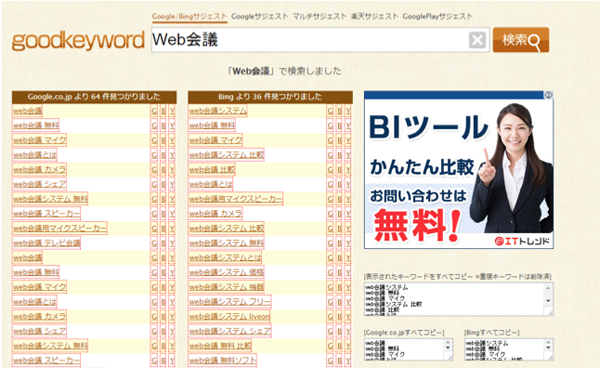Viewport: 600px width, 368px height.
Task: Open Bing-column keyword link web会議 無料 比較
Action: (x=220, y=346)
